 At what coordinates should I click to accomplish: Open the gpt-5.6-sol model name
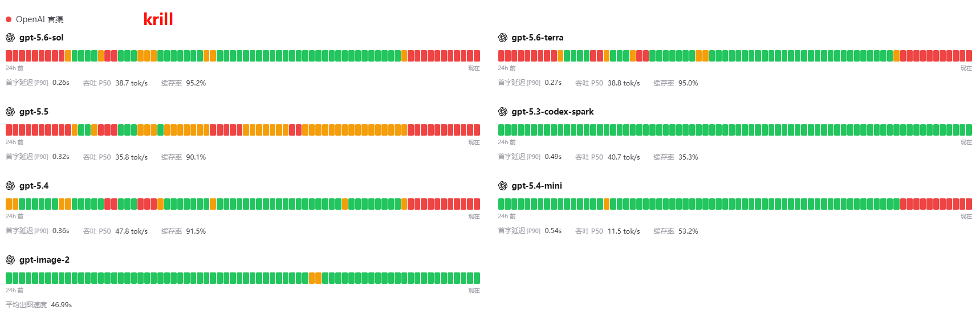pos(41,38)
